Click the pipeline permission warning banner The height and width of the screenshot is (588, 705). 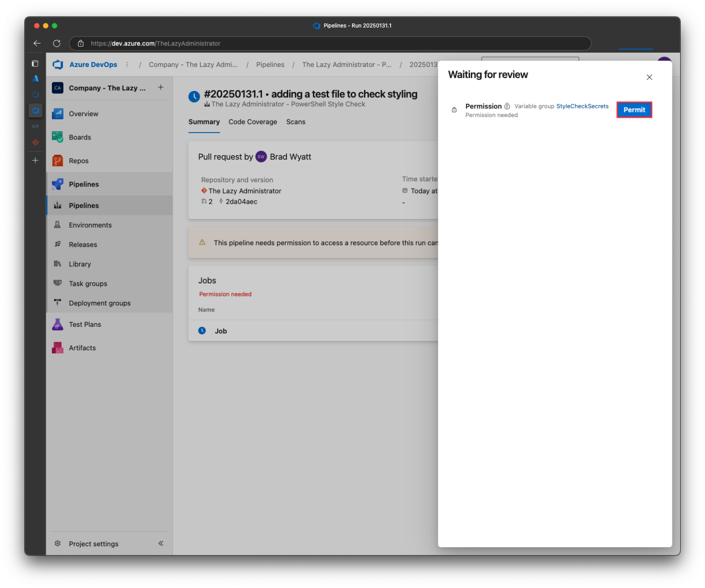coord(313,243)
